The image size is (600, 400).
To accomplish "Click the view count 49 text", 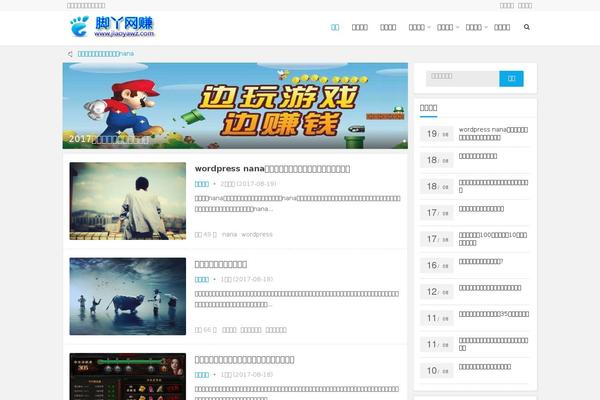I will 206,234.
